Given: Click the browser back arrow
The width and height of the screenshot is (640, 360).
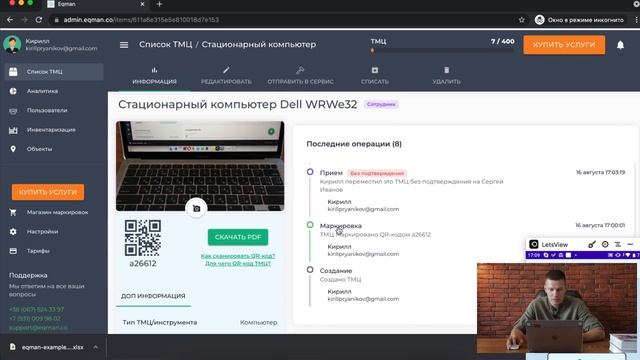Looking at the screenshot, I should pyautogui.click(x=10, y=20).
